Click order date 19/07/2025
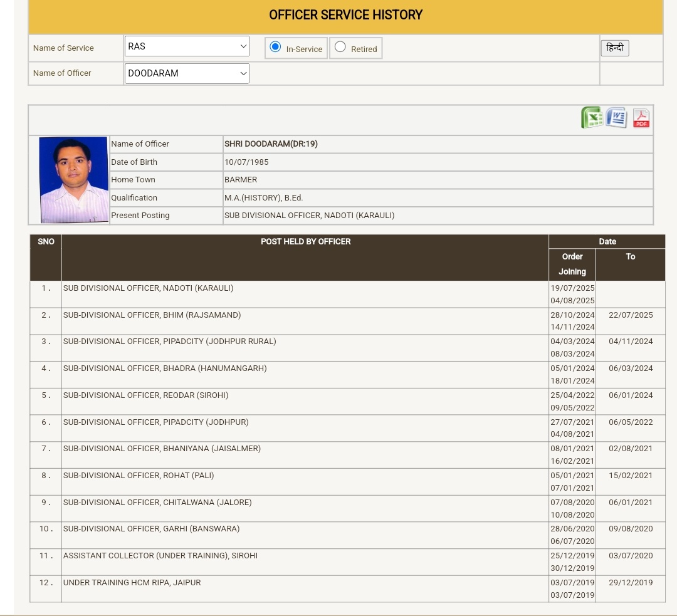677x616 pixels. coord(572,288)
